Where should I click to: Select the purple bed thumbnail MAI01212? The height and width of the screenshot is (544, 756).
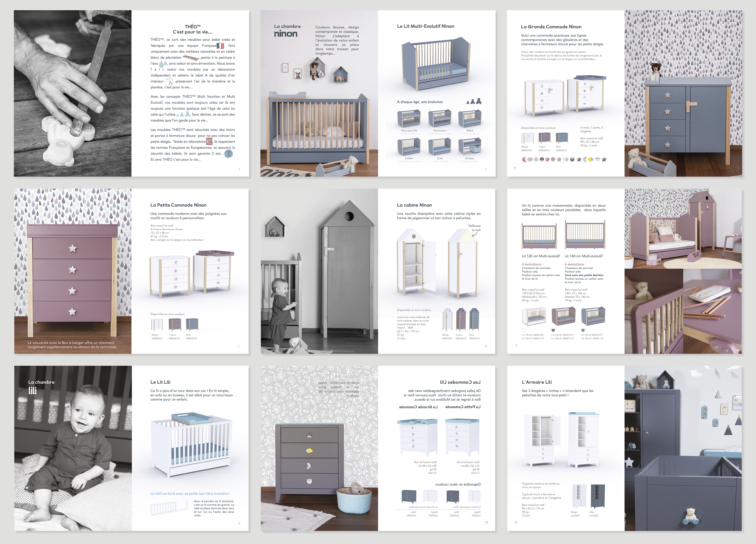(563, 317)
